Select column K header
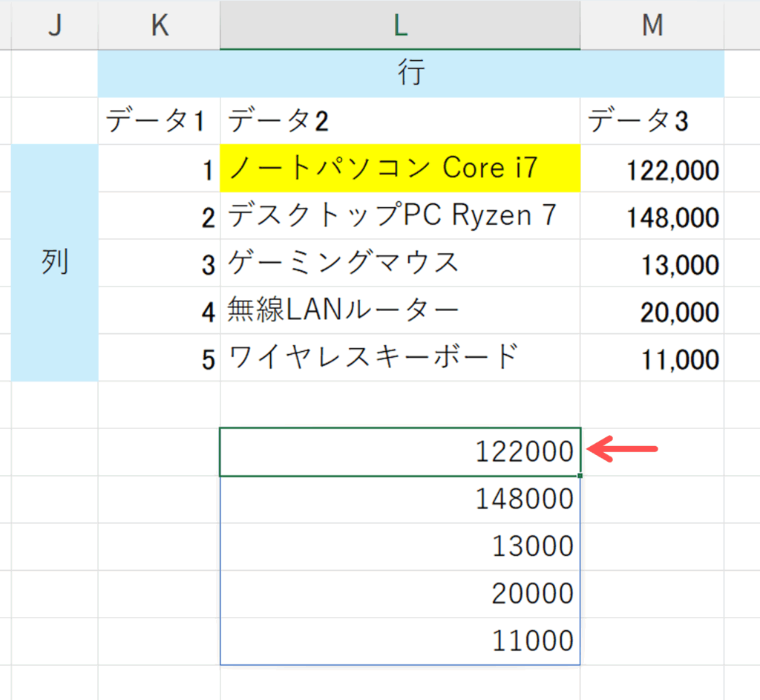The width and height of the screenshot is (760, 700). 159,24
